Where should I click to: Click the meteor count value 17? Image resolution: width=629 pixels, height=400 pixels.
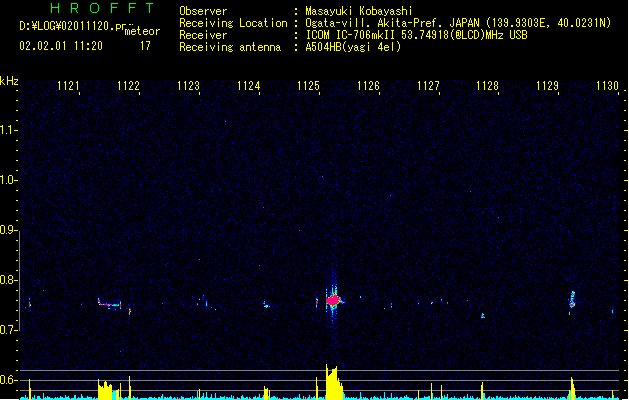pyautogui.click(x=145, y=46)
